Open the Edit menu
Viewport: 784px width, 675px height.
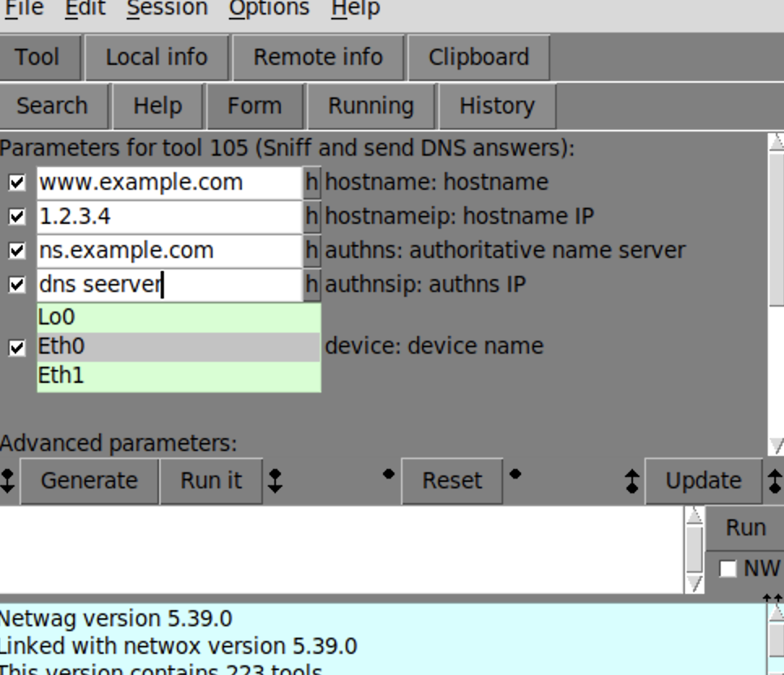tap(85, 7)
